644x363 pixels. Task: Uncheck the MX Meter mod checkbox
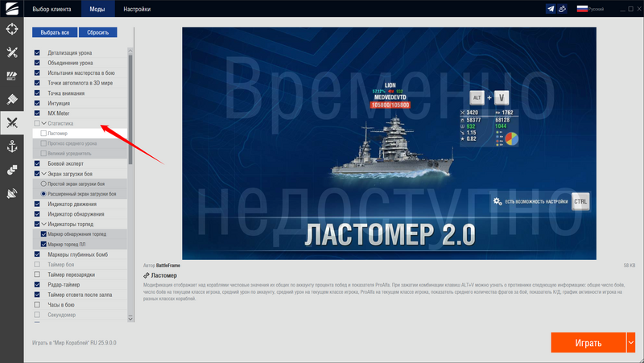tap(37, 113)
